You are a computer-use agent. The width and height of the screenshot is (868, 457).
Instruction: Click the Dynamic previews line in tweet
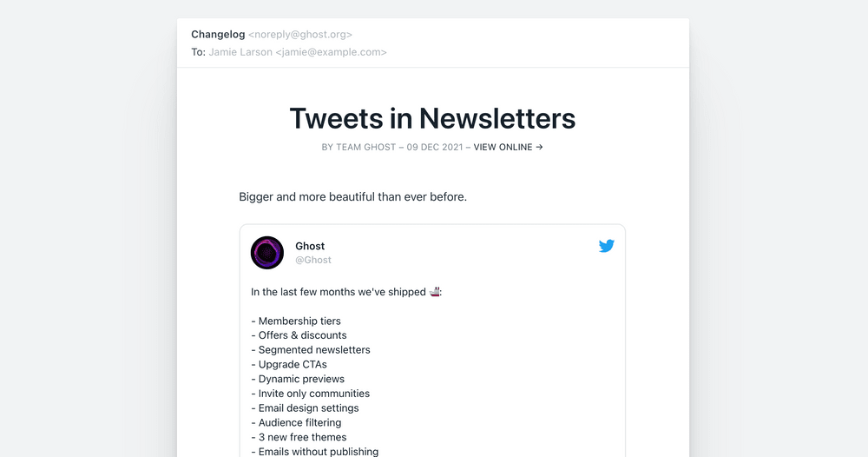298,379
